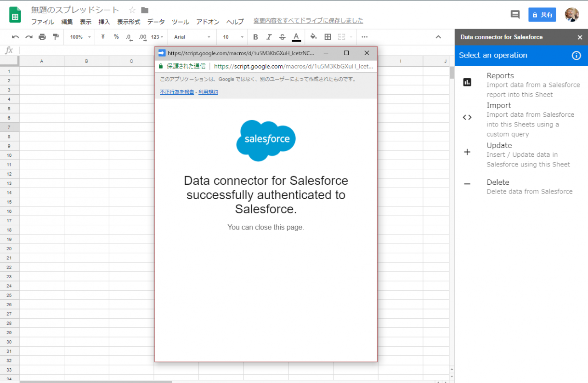Open the ヘルプ menu
Image resolution: width=588 pixels, height=383 pixels.
235,22
